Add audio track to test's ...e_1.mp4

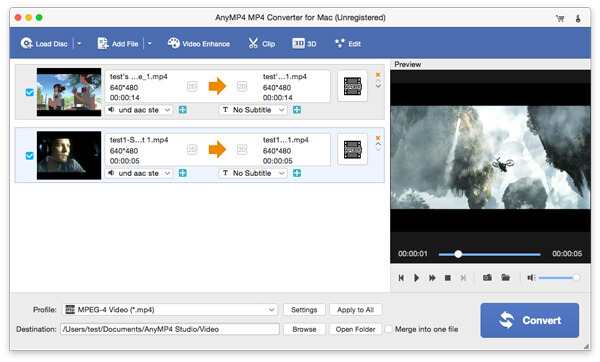183,110
